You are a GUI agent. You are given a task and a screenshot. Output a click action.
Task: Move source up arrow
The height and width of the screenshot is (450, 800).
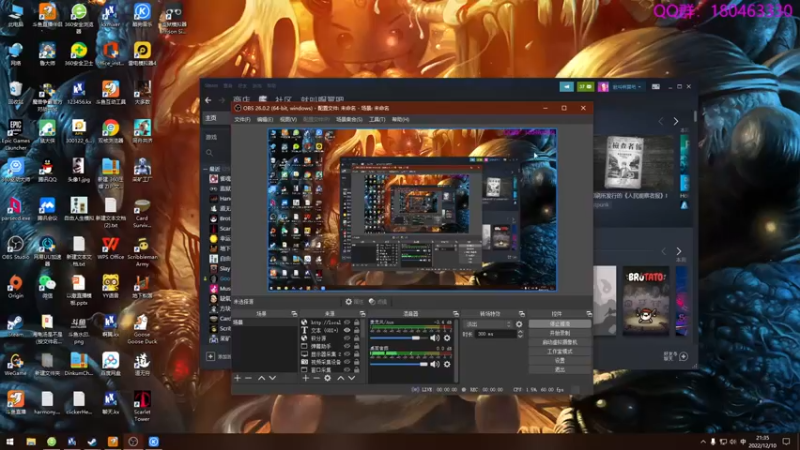(x=340, y=378)
